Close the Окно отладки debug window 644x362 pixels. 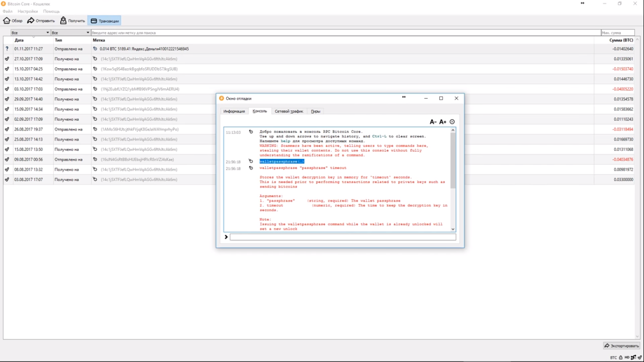[456, 99]
